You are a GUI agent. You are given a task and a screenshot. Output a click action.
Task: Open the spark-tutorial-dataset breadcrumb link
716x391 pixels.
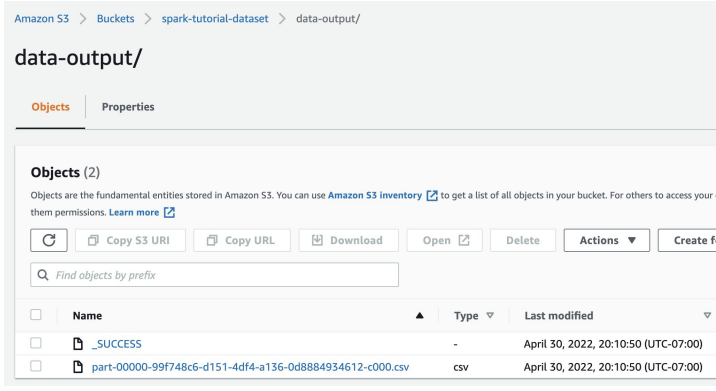coord(215,19)
